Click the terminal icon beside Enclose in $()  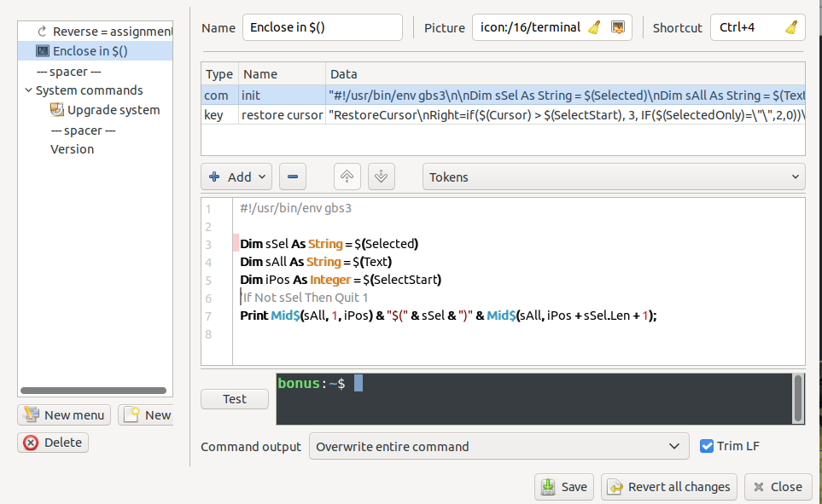pyautogui.click(x=43, y=51)
